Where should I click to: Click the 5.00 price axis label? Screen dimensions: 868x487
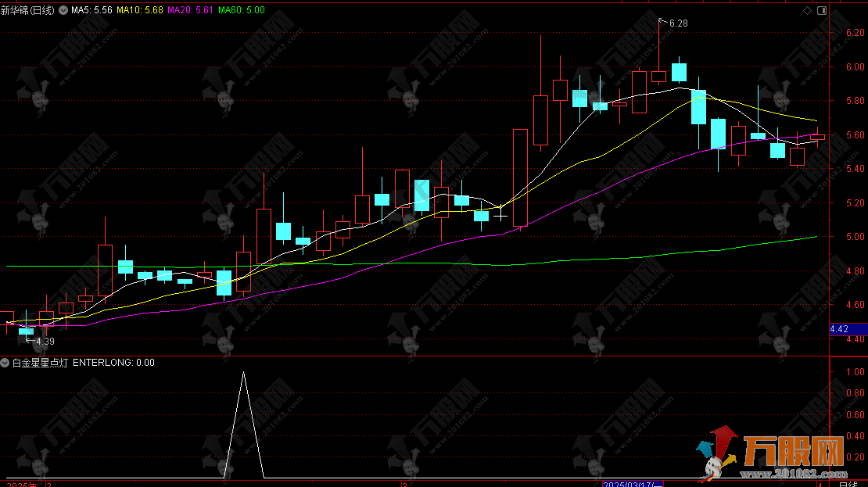[x=855, y=237]
